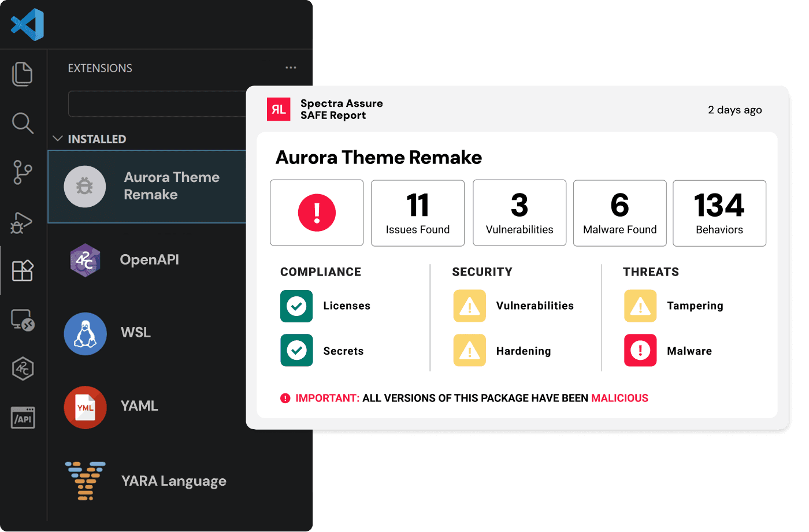The image size is (809, 532).
Task: Click the red critical status indicator tile
Action: click(x=317, y=213)
